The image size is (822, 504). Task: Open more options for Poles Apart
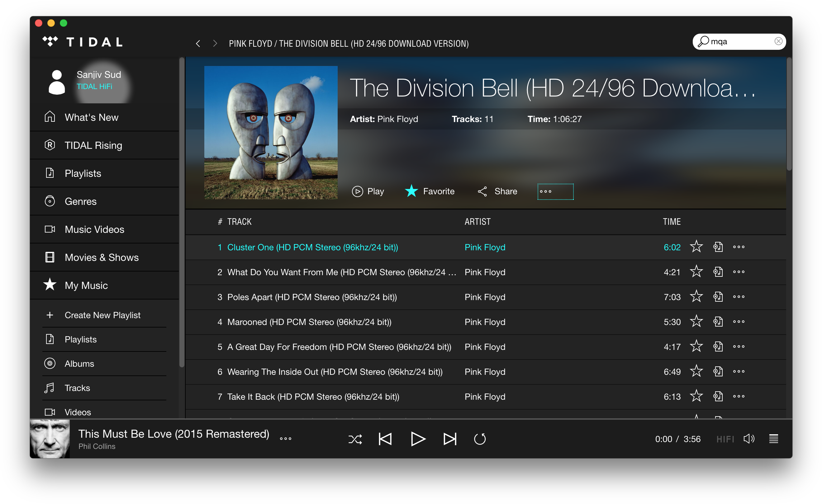tap(739, 297)
